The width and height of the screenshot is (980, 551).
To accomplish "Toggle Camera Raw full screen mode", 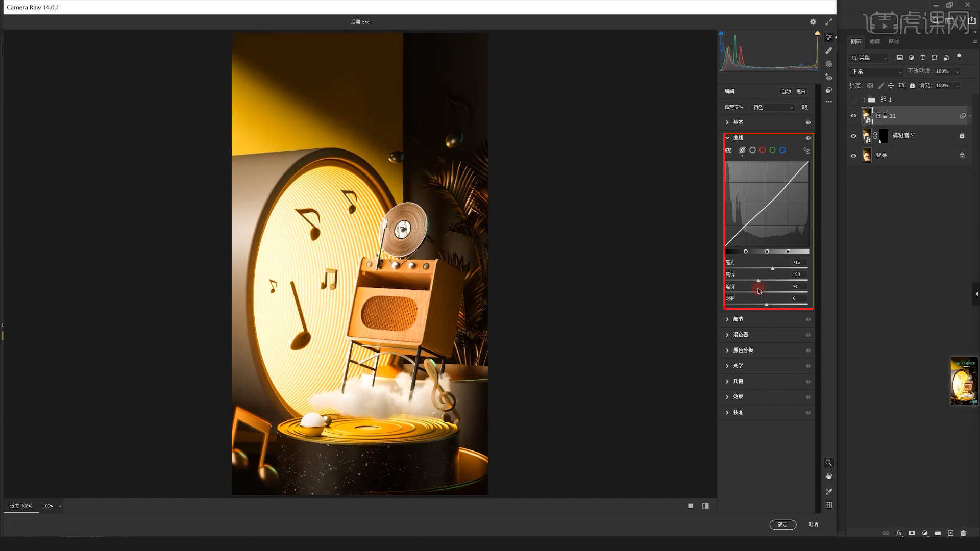I will point(829,22).
